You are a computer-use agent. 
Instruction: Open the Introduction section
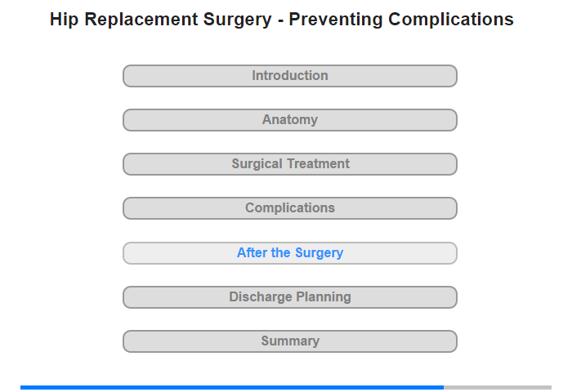[x=290, y=76]
